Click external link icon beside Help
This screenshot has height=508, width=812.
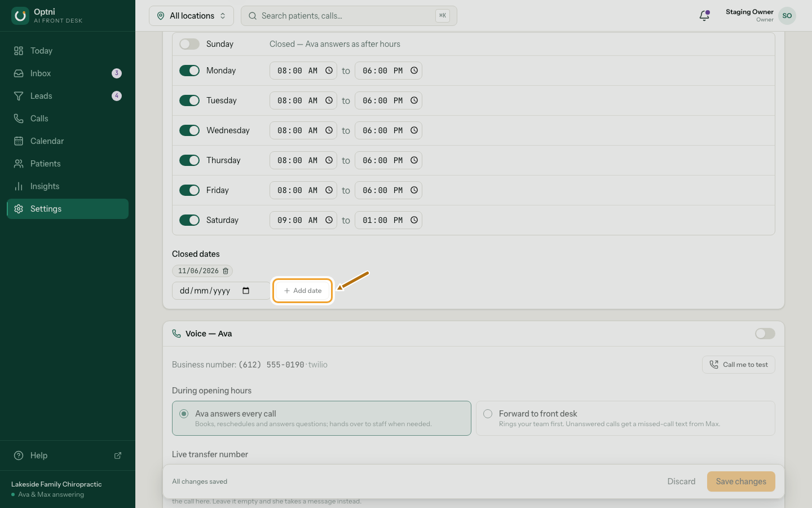118,456
